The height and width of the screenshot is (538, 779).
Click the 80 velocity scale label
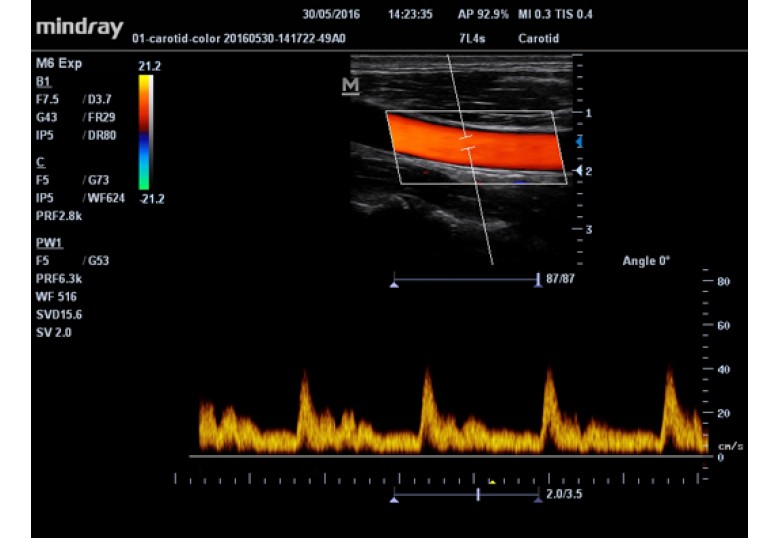(x=723, y=282)
